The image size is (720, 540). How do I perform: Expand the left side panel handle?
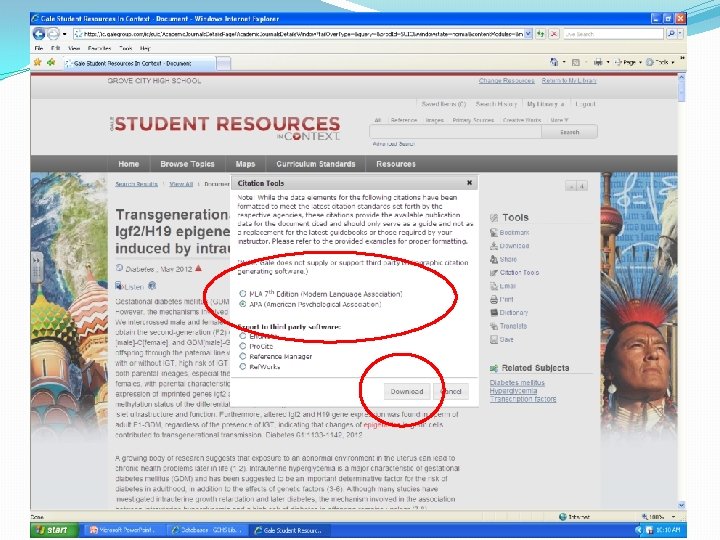pyautogui.click(x=37, y=268)
